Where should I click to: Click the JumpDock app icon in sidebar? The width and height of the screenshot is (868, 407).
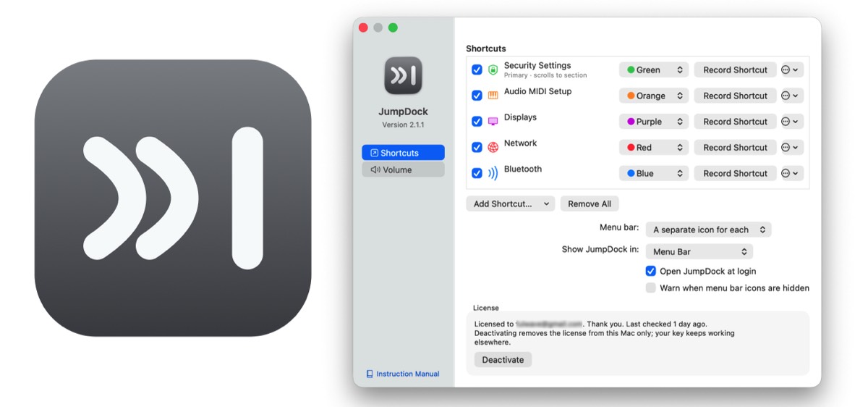pyautogui.click(x=404, y=75)
